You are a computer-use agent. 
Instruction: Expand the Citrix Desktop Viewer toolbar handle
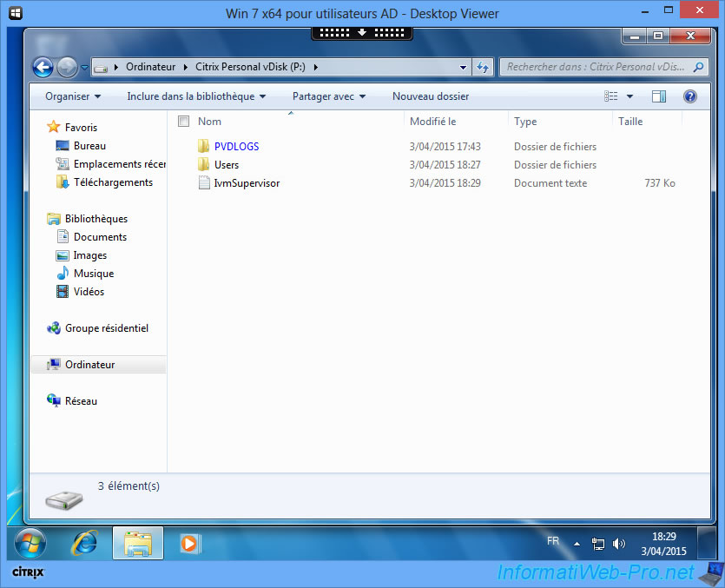(x=362, y=32)
